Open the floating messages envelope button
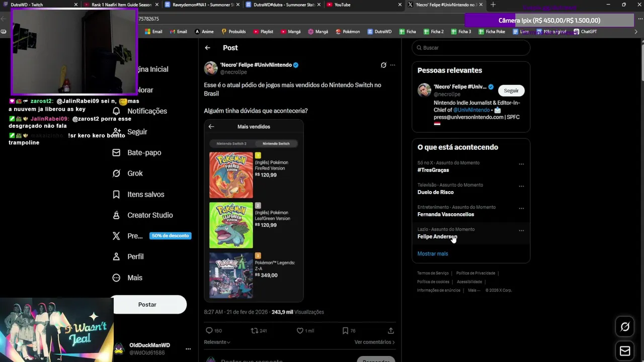 (x=625, y=351)
